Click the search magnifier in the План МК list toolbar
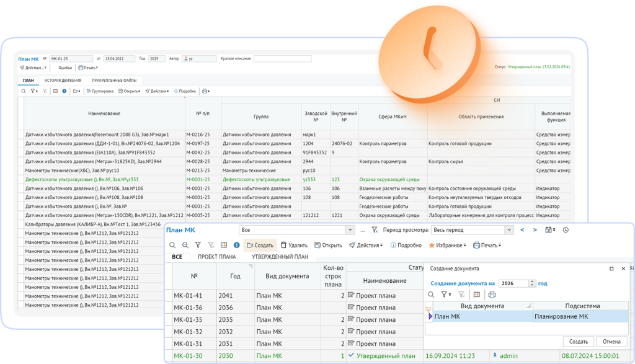The height and width of the screenshot is (364, 635). pyautogui.click(x=172, y=246)
